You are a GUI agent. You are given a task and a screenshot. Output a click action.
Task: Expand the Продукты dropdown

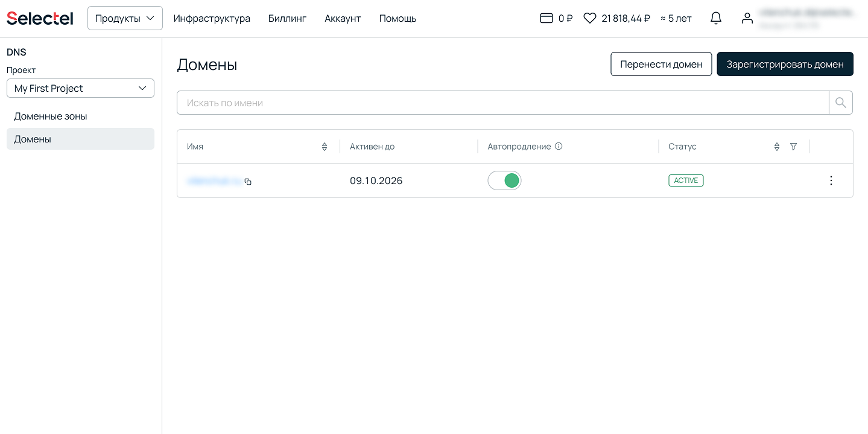pos(125,18)
